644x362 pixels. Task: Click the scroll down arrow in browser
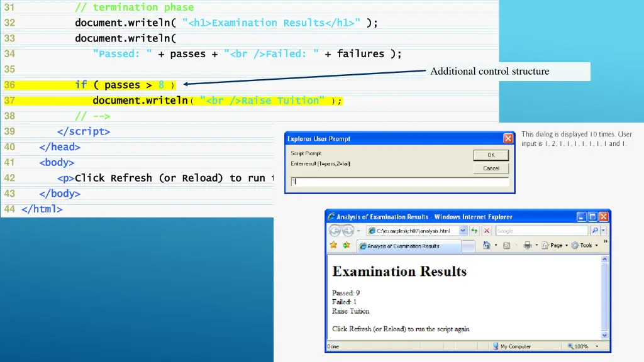coord(604,336)
